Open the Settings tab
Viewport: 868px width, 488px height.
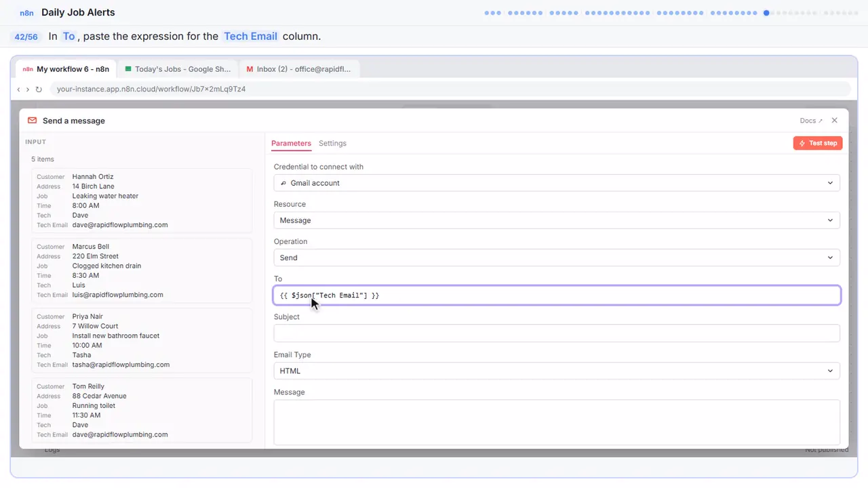(x=332, y=143)
